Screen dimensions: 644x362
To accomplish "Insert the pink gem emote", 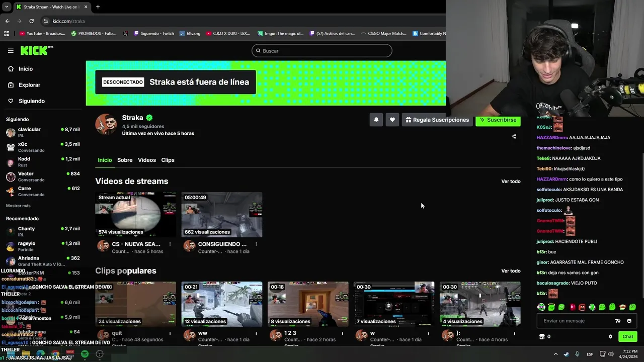I will click(x=572, y=307).
